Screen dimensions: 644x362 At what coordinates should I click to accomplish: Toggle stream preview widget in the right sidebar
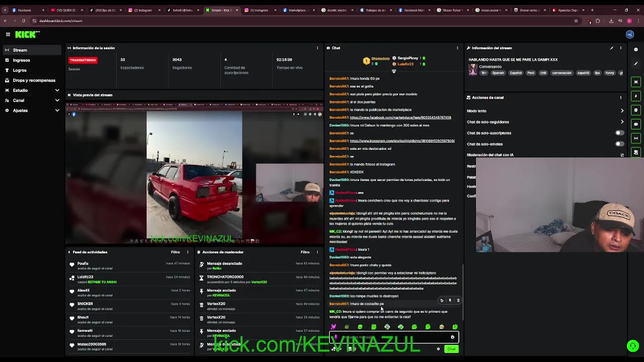[636, 82]
